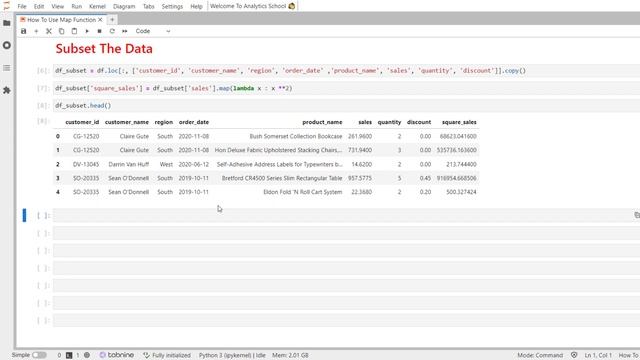Open the Help menu
Image resolution: width=640 pixels, height=360 pixels.
coord(196,6)
